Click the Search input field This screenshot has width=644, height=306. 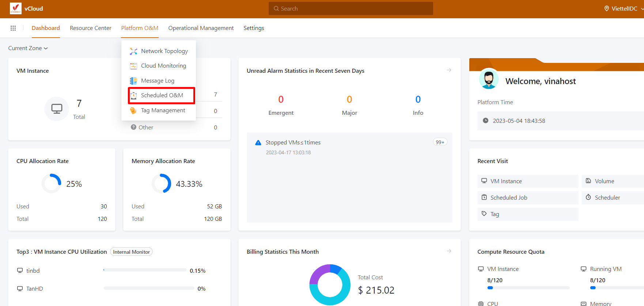pos(351,8)
